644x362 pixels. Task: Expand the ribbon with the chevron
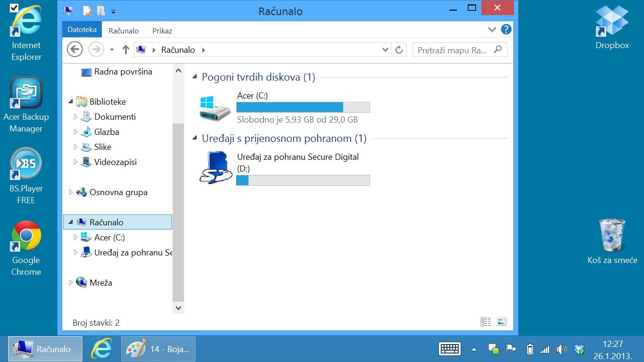pos(492,30)
